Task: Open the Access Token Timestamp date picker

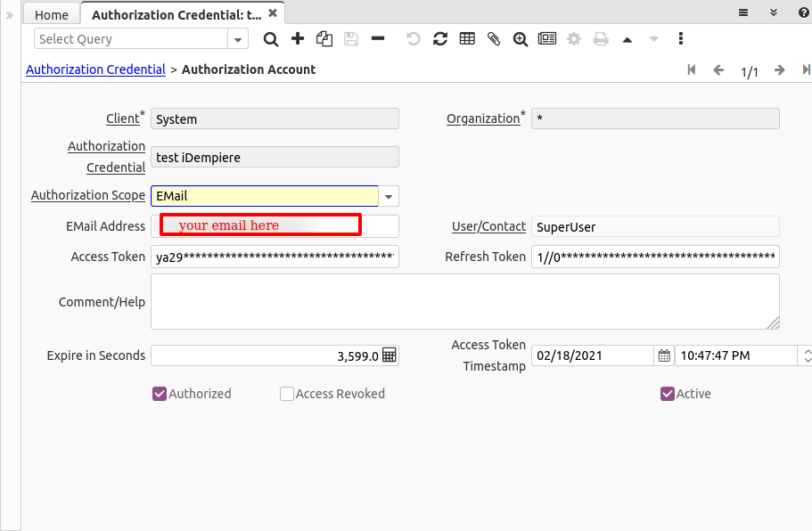Action: click(x=664, y=355)
